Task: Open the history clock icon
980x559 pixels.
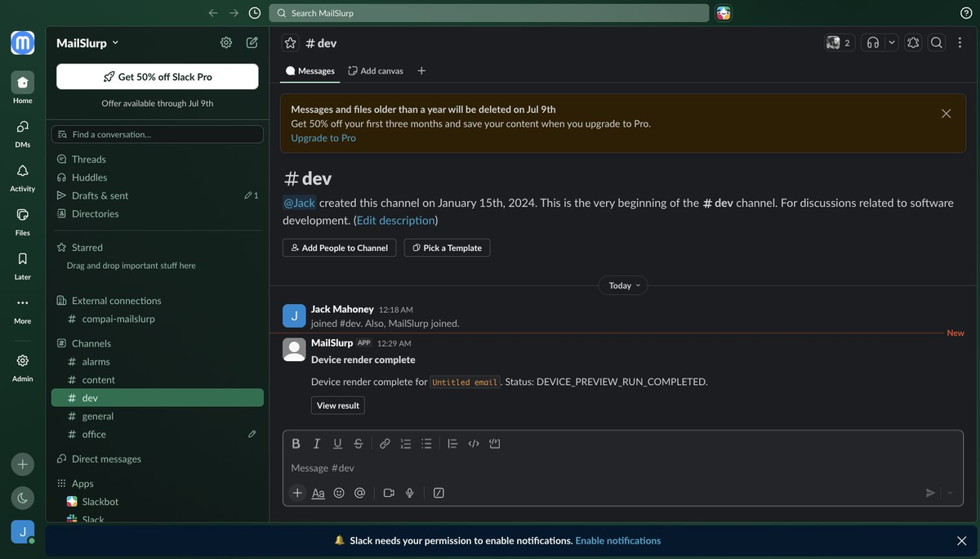Action: click(x=255, y=13)
